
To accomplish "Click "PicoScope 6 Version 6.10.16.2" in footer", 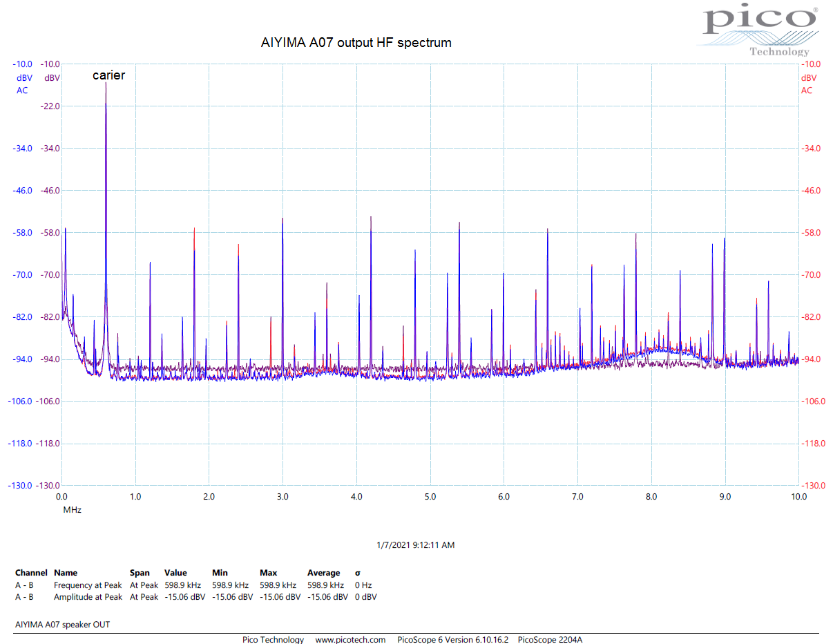I will pyautogui.click(x=453, y=640).
